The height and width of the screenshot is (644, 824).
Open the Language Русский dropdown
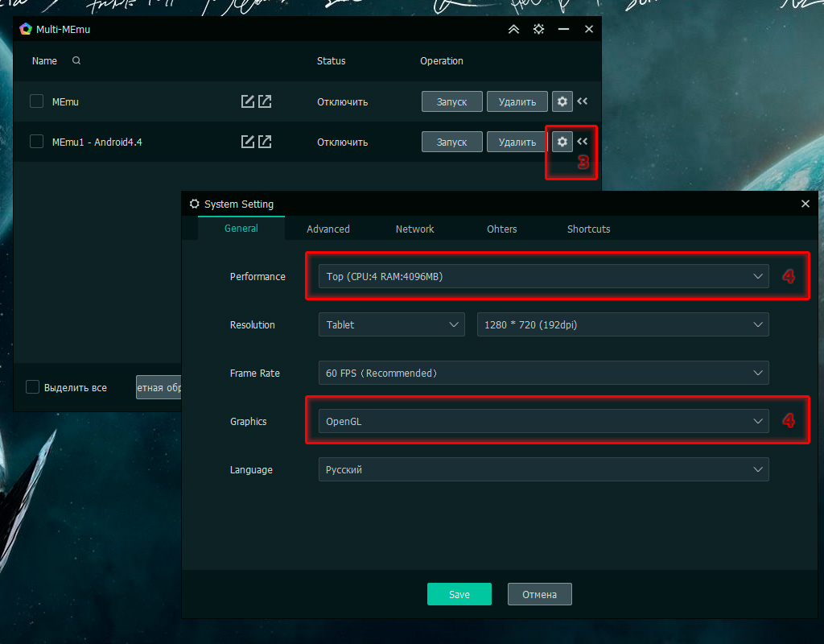pyautogui.click(x=543, y=469)
